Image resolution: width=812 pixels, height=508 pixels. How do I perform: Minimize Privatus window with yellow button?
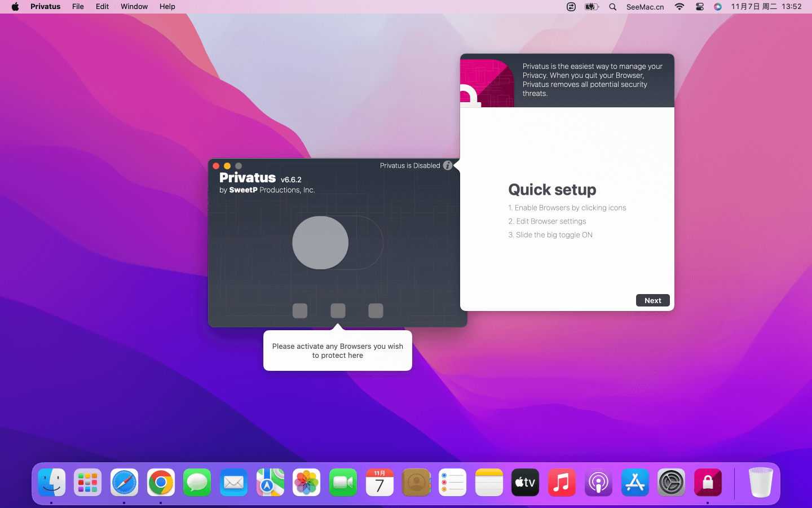tap(227, 166)
